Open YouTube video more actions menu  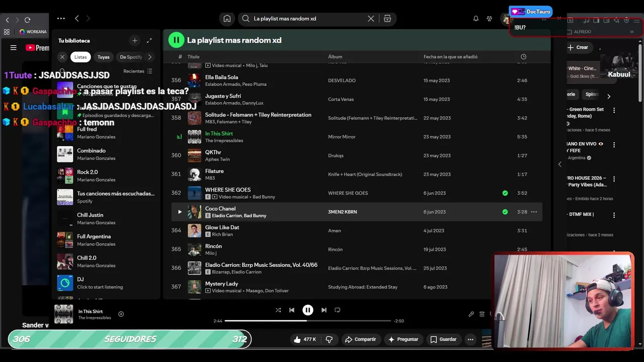click(x=470, y=339)
